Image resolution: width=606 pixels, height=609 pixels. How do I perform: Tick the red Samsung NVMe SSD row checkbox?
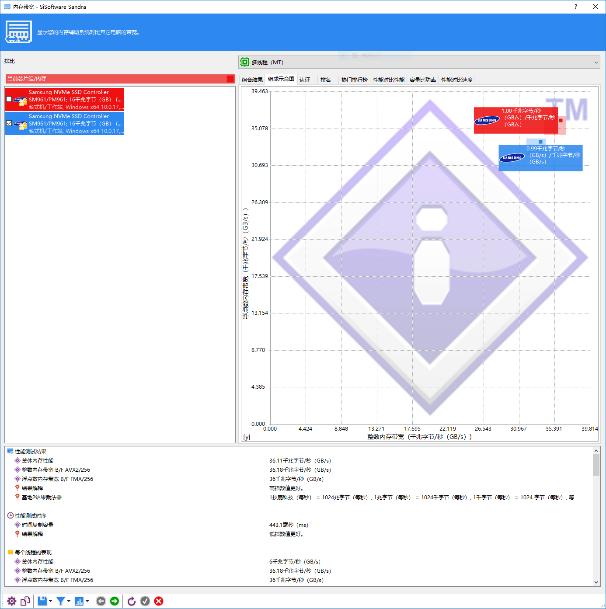pos(9,99)
